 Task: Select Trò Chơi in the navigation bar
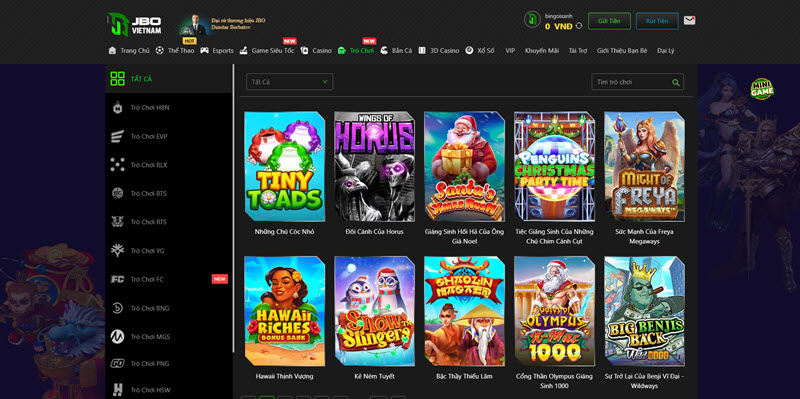[x=362, y=51]
